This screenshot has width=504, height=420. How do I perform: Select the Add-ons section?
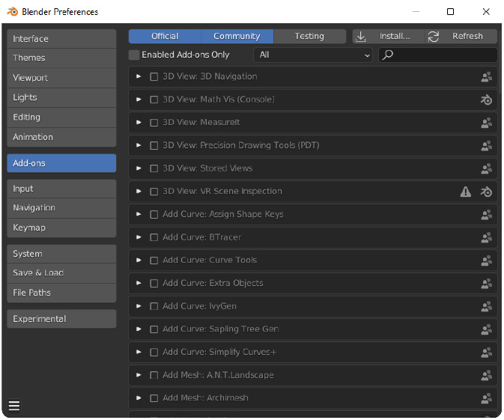click(x=61, y=163)
